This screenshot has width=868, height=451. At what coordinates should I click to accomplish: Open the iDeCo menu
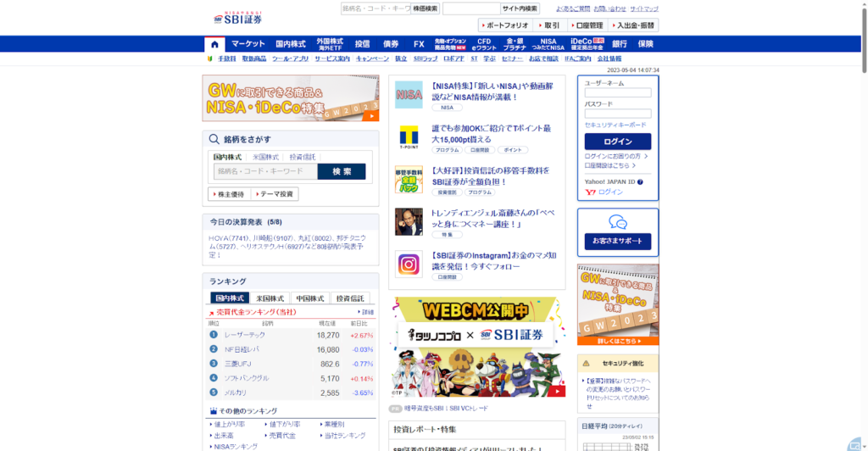click(587, 44)
